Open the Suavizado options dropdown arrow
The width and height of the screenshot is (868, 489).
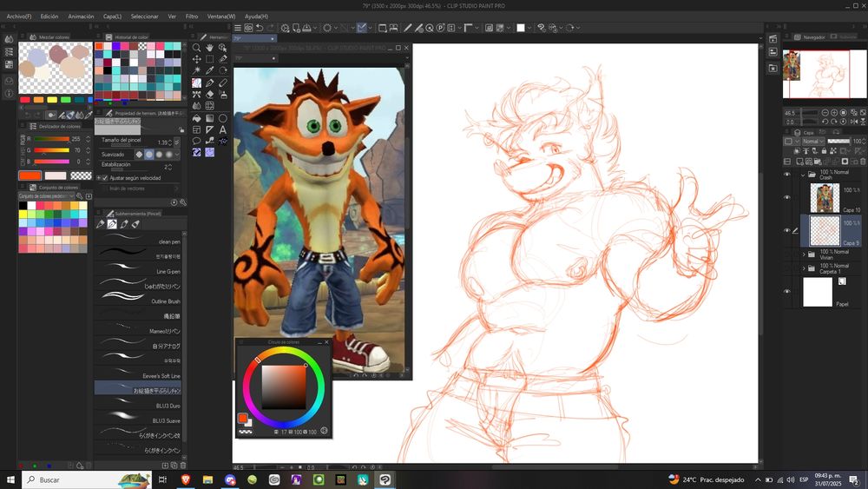pyautogui.click(x=178, y=155)
